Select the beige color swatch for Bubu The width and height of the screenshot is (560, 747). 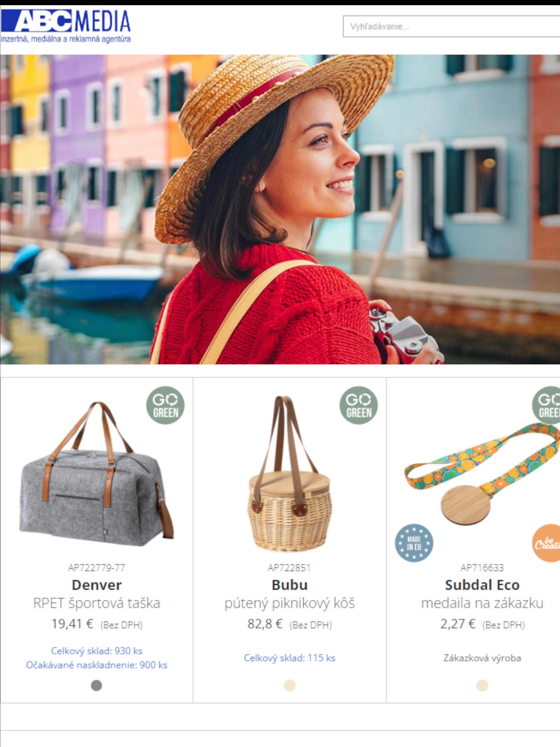pyautogui.click(x=290, y=686)
